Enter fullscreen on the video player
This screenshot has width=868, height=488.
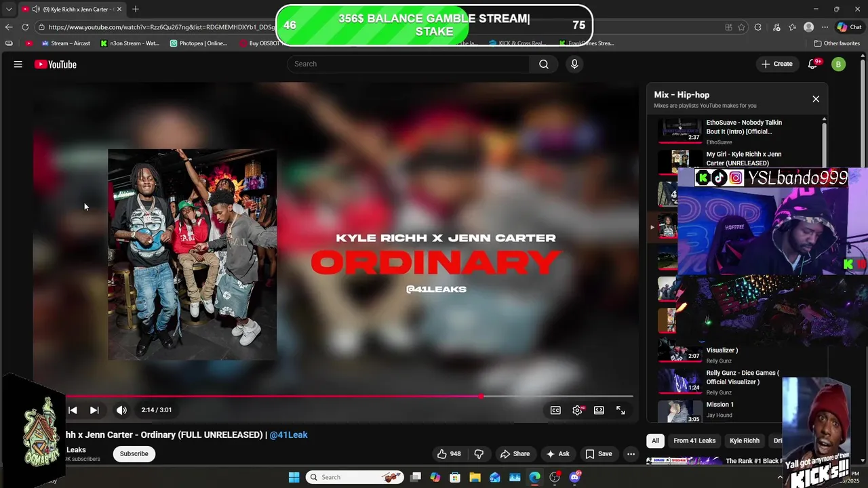click(620, 410)
